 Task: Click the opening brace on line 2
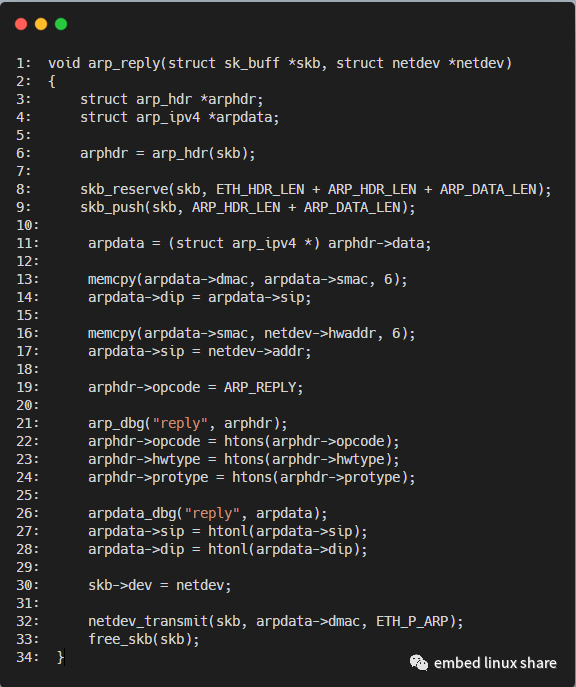[52, 81]
